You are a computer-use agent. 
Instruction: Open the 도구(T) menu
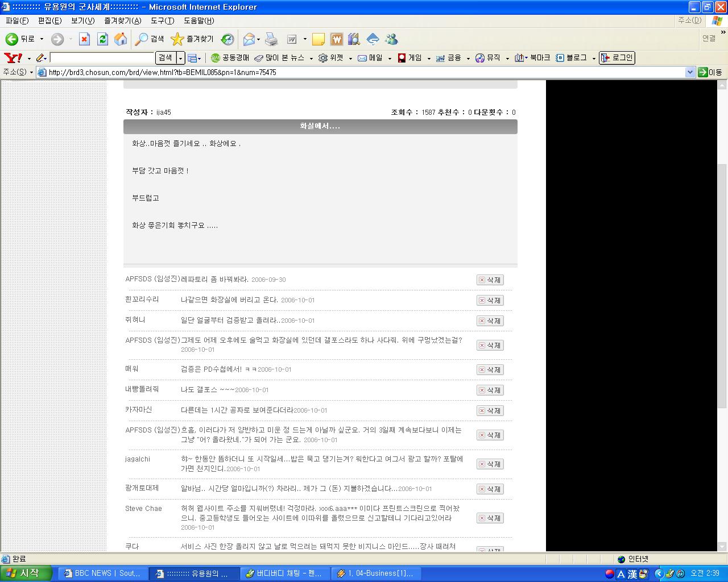[162, 20]
